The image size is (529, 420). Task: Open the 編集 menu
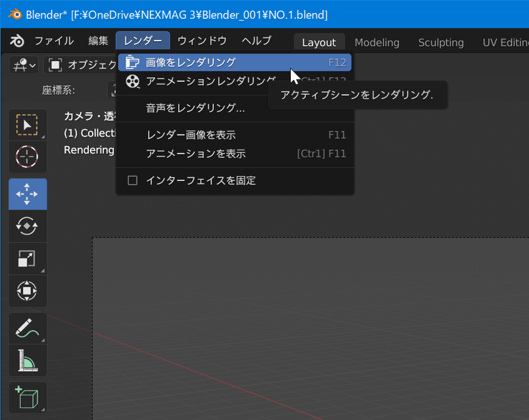point(98,41)
